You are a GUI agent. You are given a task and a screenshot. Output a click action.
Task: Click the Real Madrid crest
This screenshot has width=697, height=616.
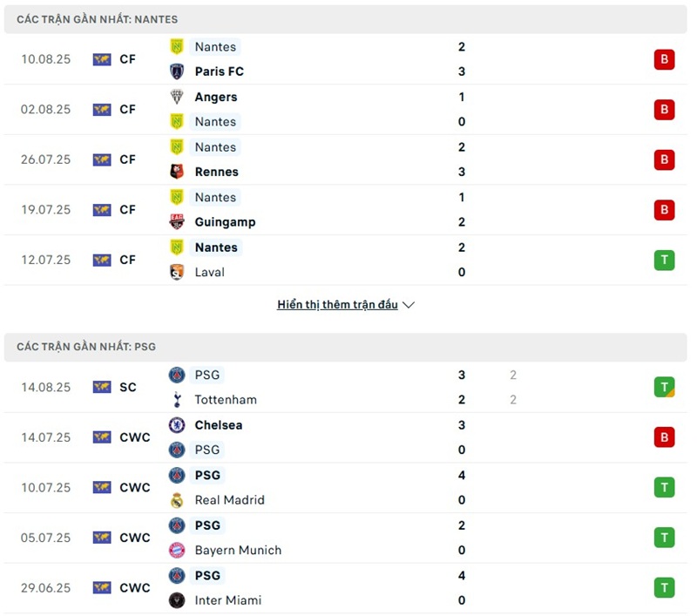click(177, 500)
